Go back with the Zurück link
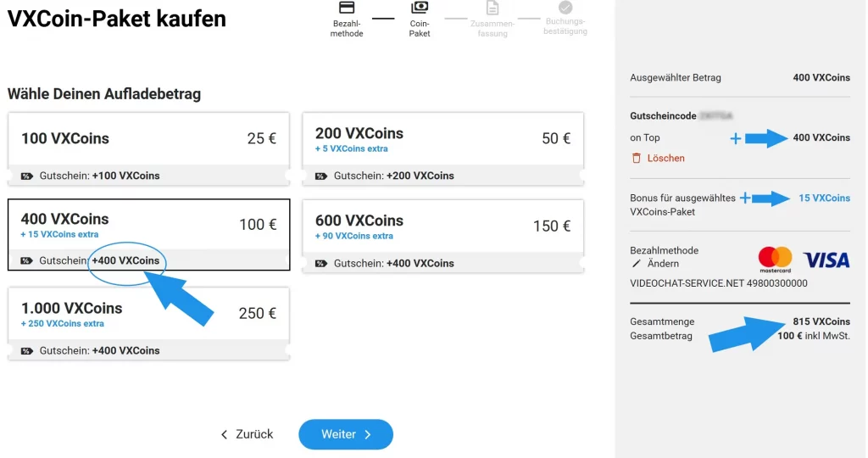 coord(247,435)
